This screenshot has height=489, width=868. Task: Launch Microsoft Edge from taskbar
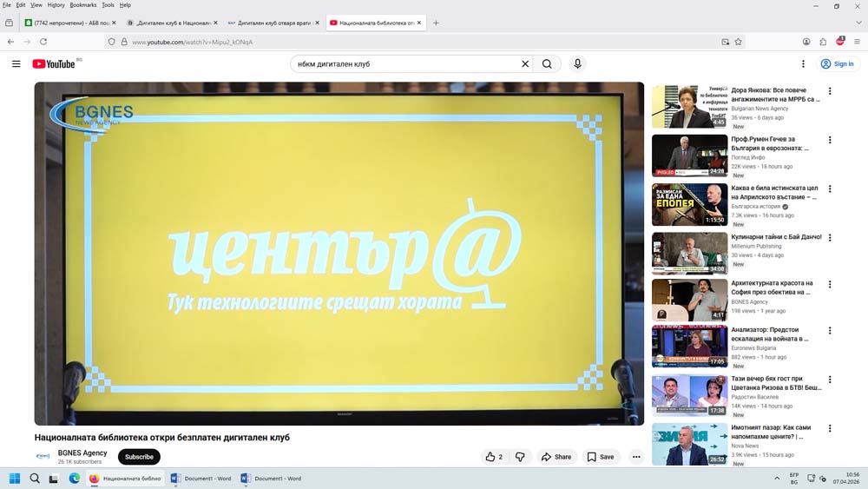click(x=74, y=479)
